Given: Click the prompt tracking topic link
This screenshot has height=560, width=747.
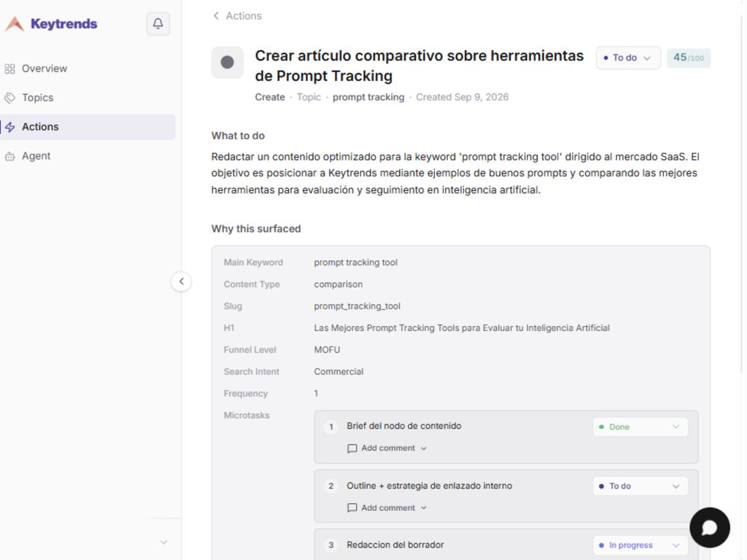Looking at the screenshot, I should pos(368,97).
